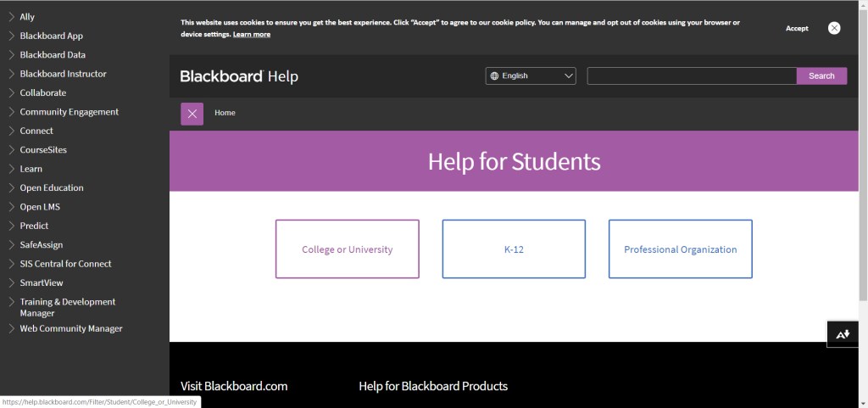
Task: Select the Professional Organization box
Action: (680, 249)
